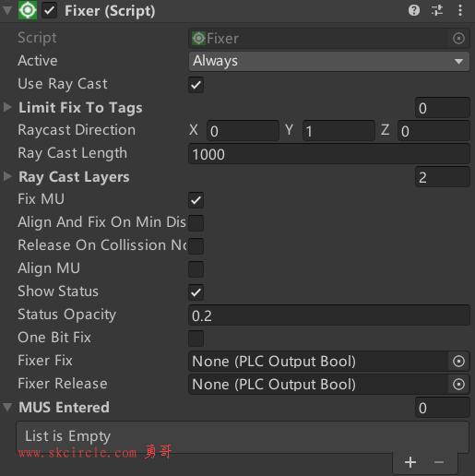Enable the Align MU checkbox
475x476 pixels.
pyautogui.click(x=196, y=269)
